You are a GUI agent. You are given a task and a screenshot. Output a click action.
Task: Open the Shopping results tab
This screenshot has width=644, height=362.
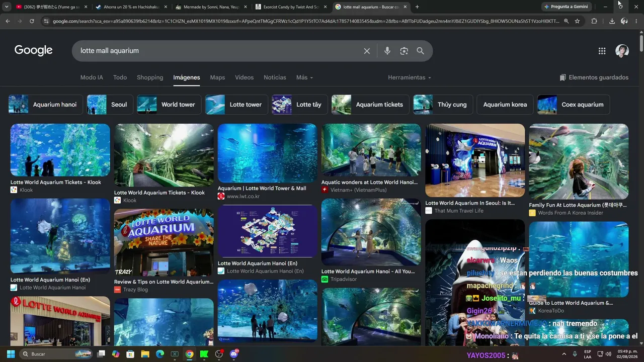pyautogui.click(x=150, y=77)
